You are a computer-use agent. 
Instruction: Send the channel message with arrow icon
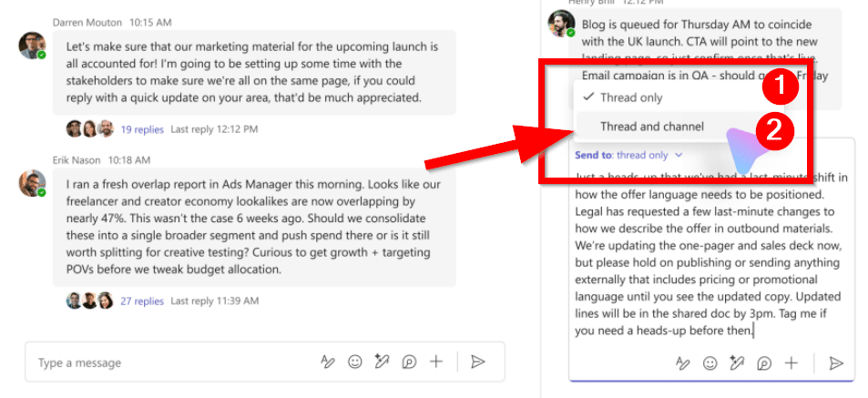point(477,362)
